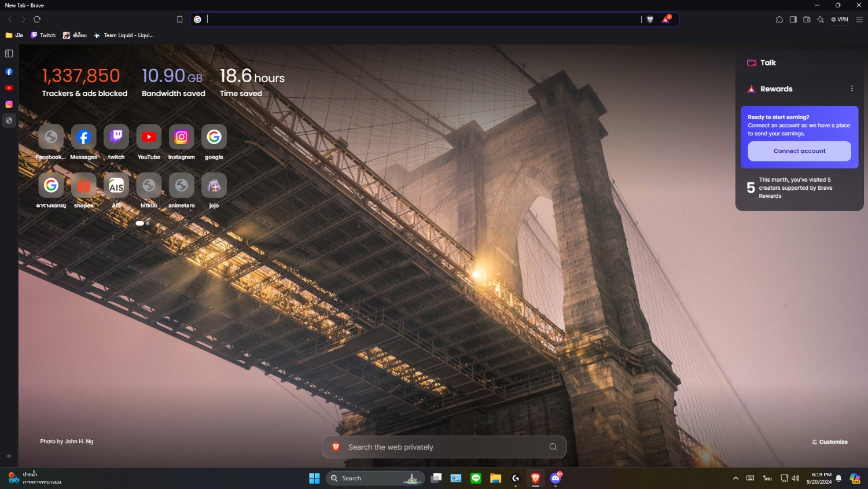868x489 pixels.
Task: Click the photo credit John H. Ng
Action: [67, 442]
